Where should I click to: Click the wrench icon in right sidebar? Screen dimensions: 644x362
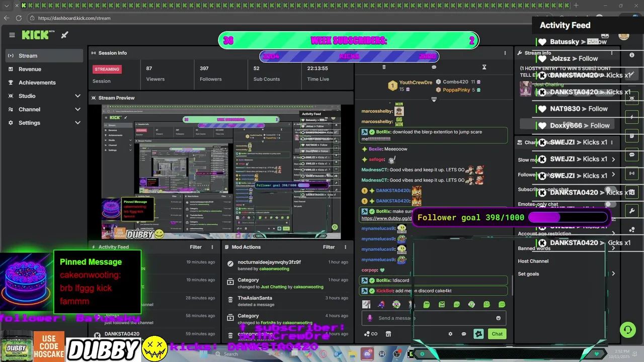(x=632, y=211)
